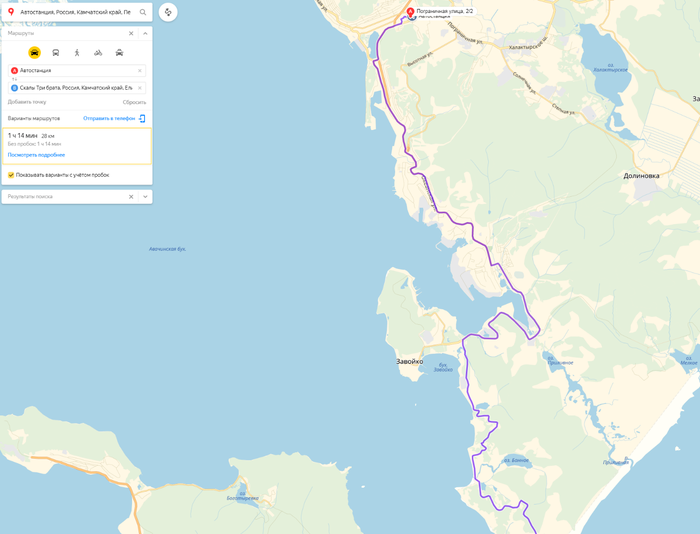
Task: Toggle 'Показывать варианты с учётом пробок' checkbox
Action: (11, 175)
